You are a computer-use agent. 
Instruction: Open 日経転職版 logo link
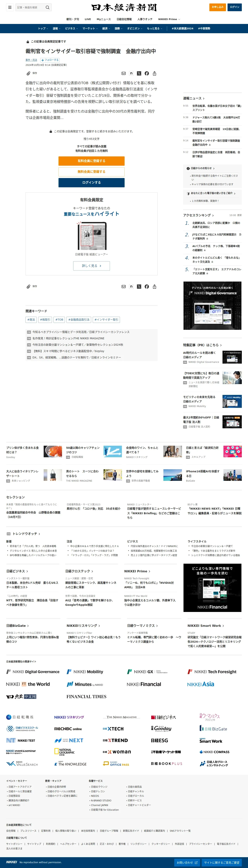[x=20, y=717]
